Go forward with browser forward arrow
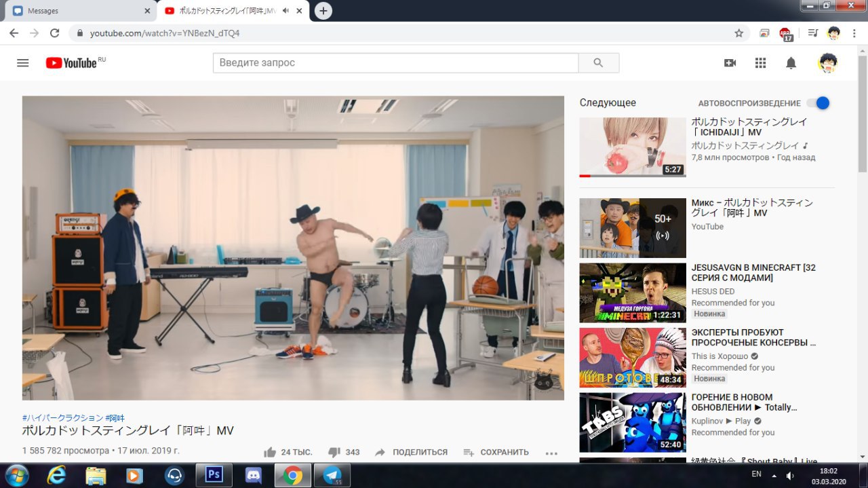 point(35,33)
